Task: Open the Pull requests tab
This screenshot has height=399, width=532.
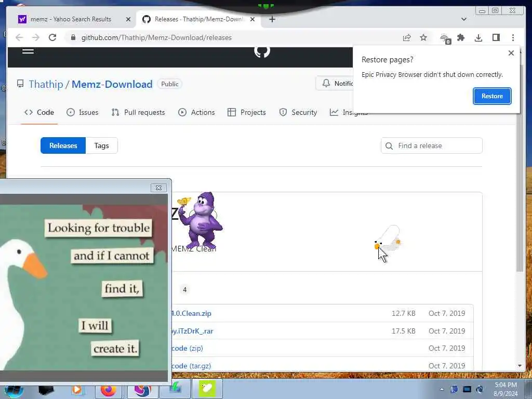Action: coord(138,112)
